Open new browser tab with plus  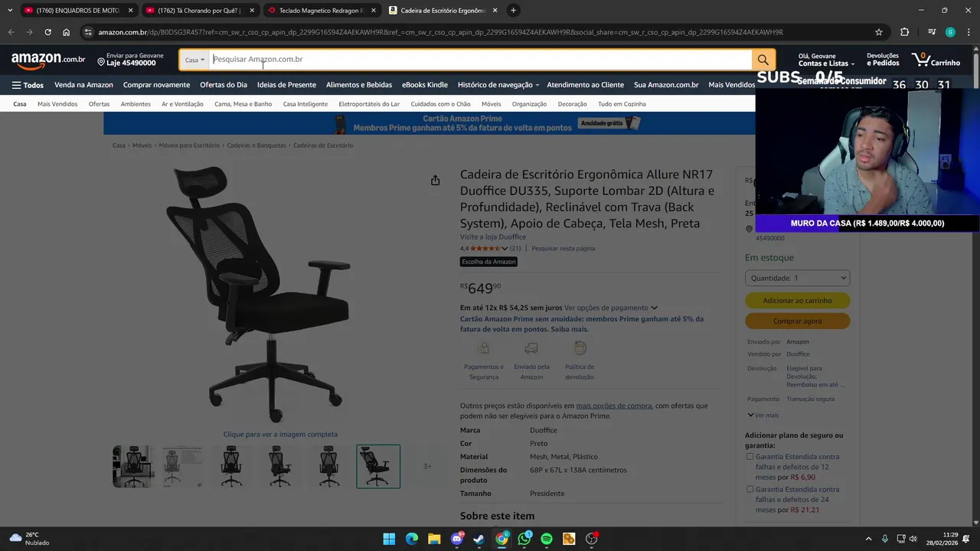point(513,10)
